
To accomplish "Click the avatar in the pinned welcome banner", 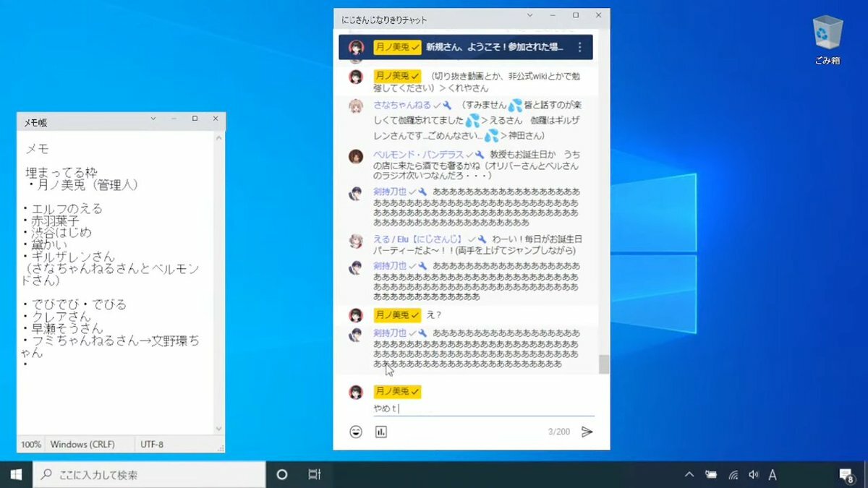I will click(356, 47).
